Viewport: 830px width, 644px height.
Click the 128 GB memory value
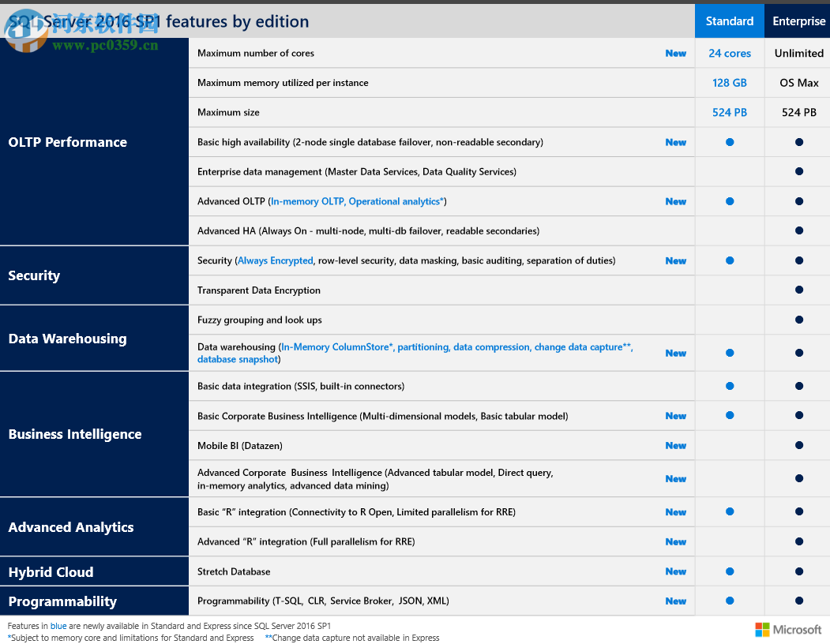(730, 83)
